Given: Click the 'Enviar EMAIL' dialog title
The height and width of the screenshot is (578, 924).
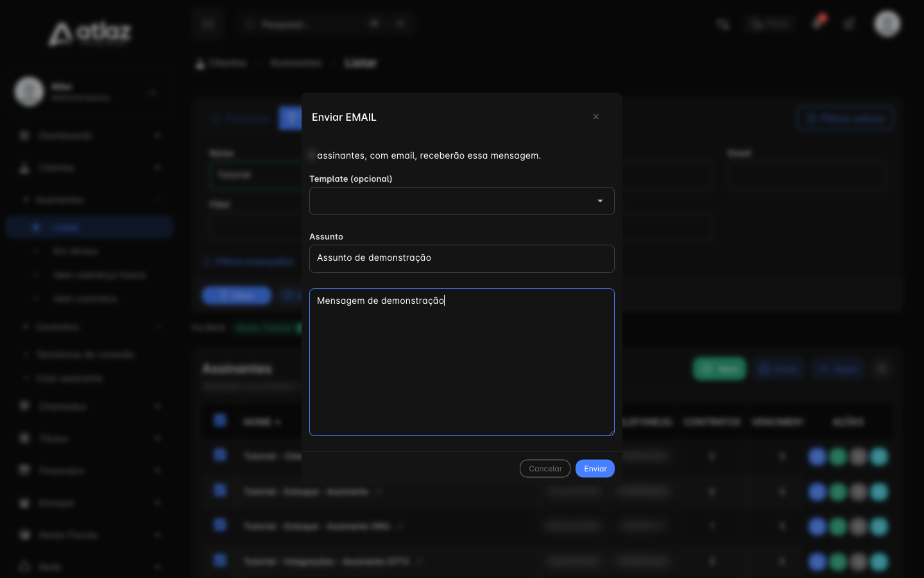Looking at the screenshot, I should click(x=344, y=117).
